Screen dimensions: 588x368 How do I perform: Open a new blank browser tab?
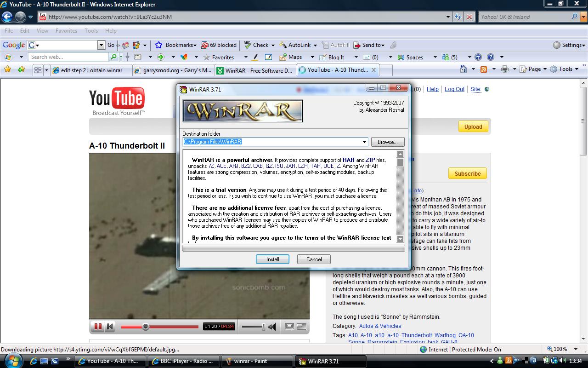[x=386, y=70]
